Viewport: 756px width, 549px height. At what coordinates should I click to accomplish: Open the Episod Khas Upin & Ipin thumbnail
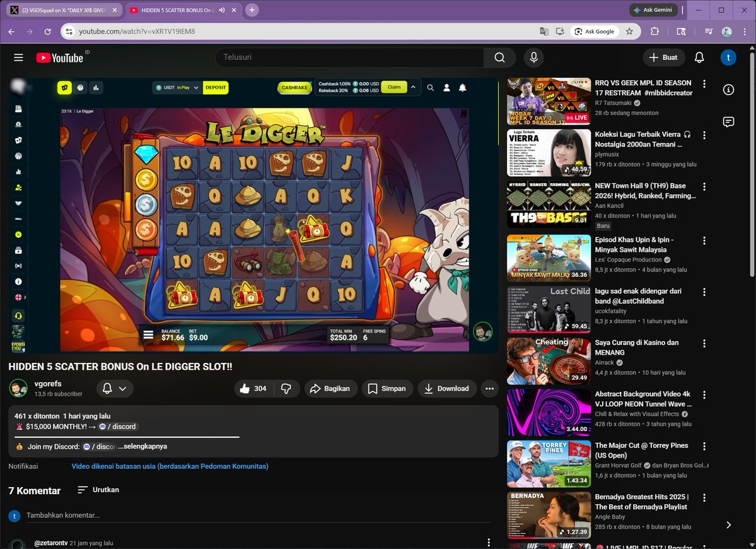tap(549, 258)
